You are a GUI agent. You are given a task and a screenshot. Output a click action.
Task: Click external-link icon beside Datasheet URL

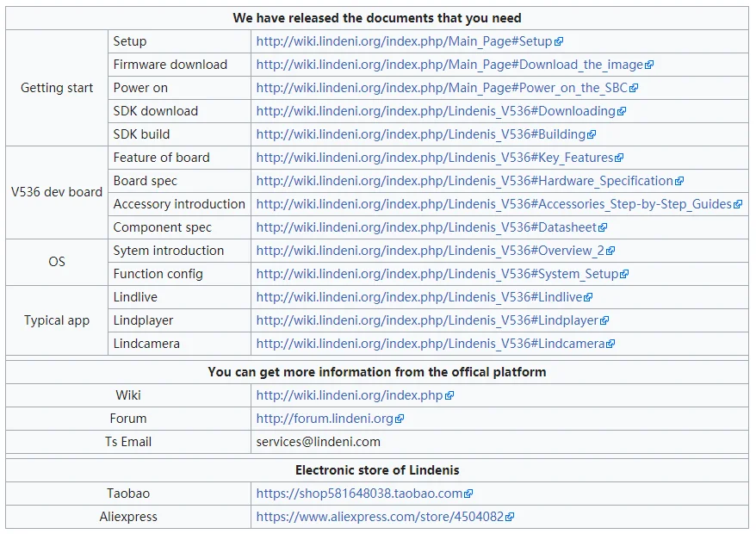coord(603,227)
